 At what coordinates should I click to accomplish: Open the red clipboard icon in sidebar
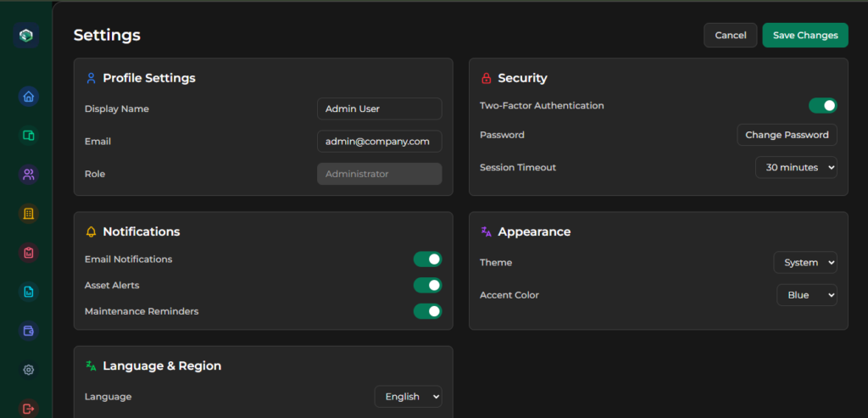pyautogui.click(x=28, y=253)
